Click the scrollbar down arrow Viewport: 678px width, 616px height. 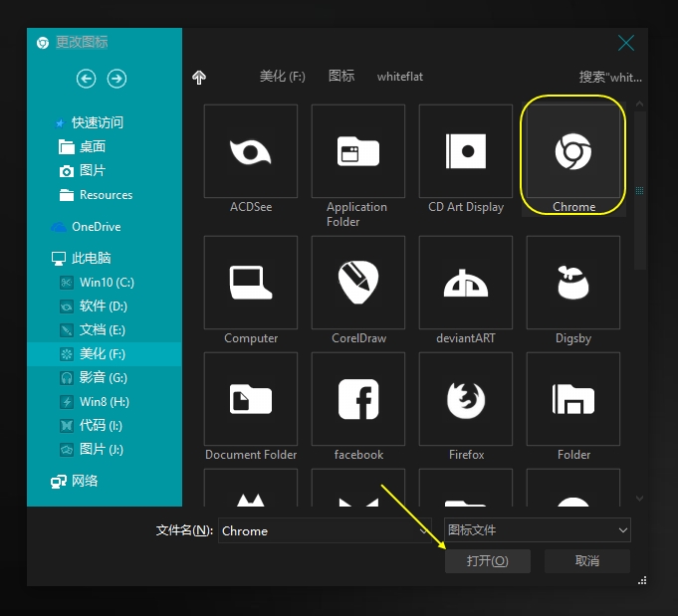pyautogui.click(x=639, y=498)
